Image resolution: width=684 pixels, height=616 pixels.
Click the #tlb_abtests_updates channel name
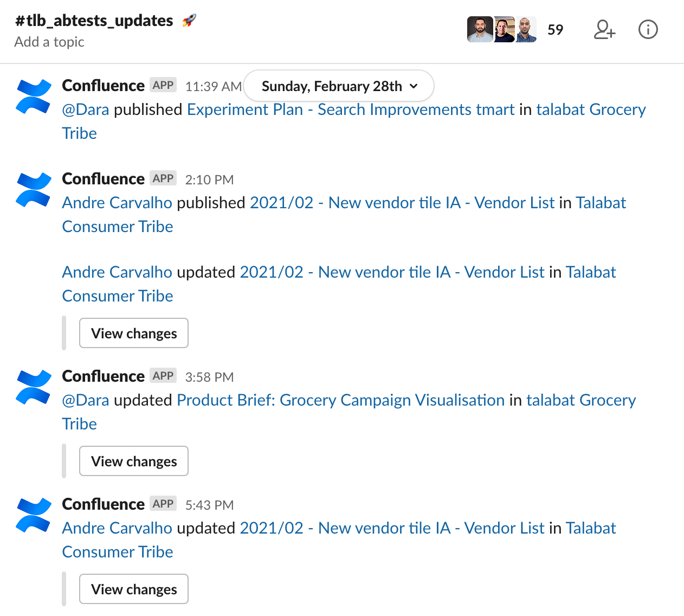(x=94, y=21)
